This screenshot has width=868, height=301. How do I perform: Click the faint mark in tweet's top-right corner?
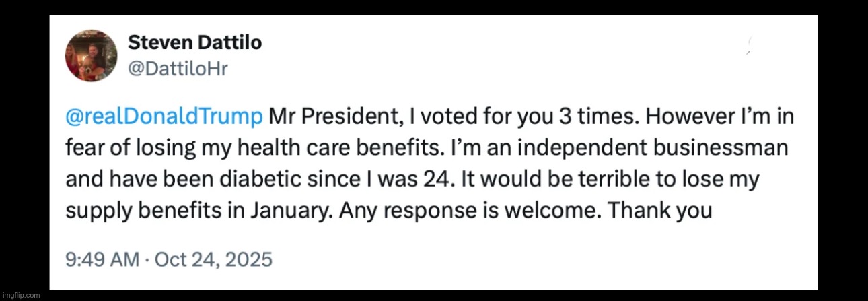748,46
